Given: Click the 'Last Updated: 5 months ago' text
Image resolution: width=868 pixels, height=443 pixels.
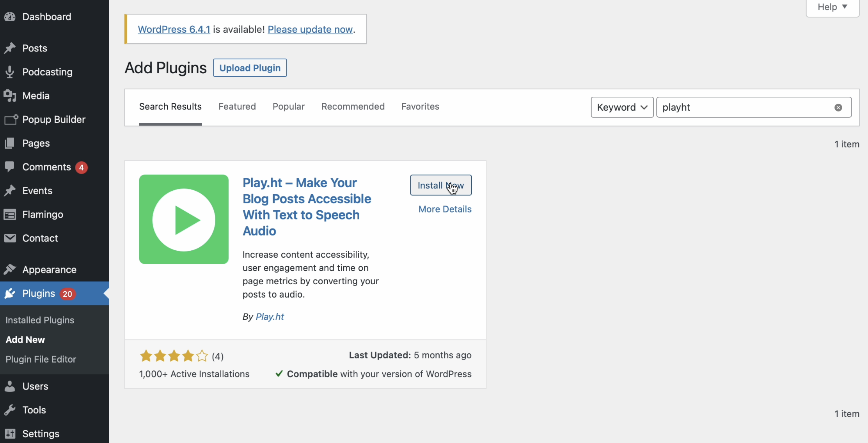Looking at the screenshot, I should [410, 355].
